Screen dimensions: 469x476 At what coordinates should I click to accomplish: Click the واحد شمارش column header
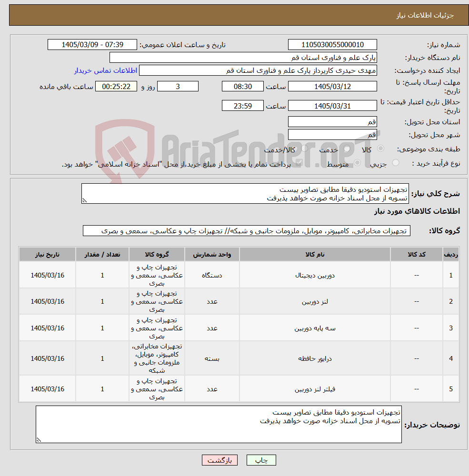point(212,254)
